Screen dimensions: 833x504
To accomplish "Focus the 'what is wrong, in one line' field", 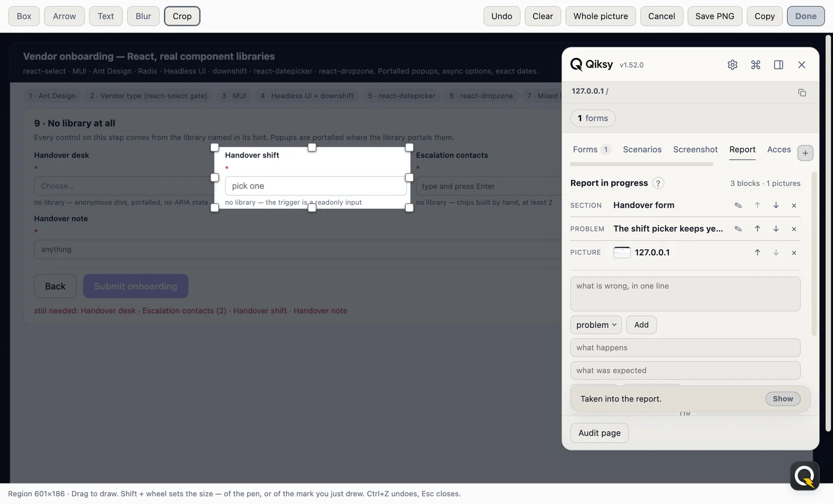I will tap(685, 294).
